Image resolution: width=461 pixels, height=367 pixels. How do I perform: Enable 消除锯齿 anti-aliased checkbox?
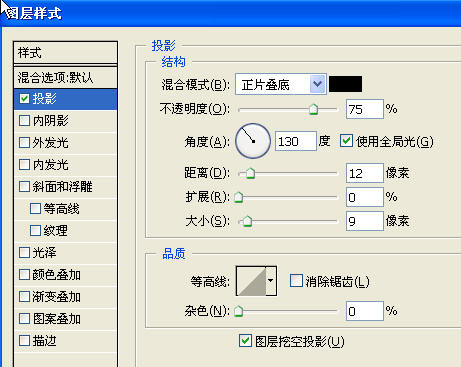296,281
